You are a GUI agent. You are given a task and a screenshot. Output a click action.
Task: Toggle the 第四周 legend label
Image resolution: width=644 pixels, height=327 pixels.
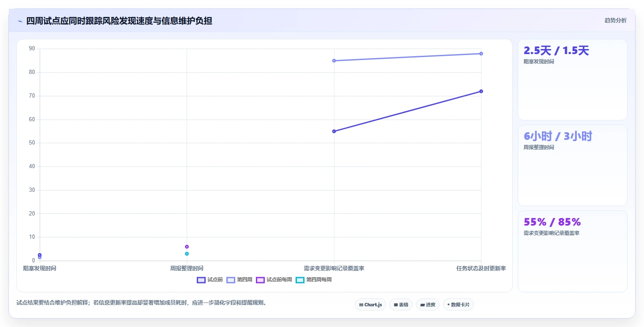click(245, 280)
